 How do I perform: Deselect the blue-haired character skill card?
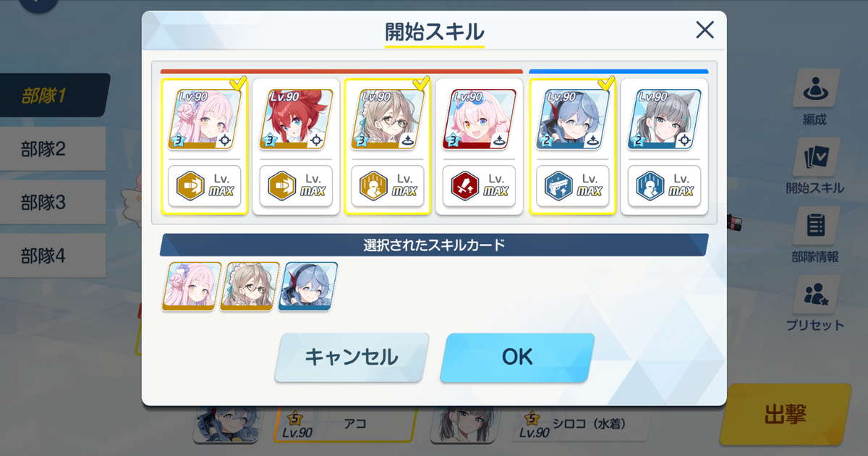[573, 147]
